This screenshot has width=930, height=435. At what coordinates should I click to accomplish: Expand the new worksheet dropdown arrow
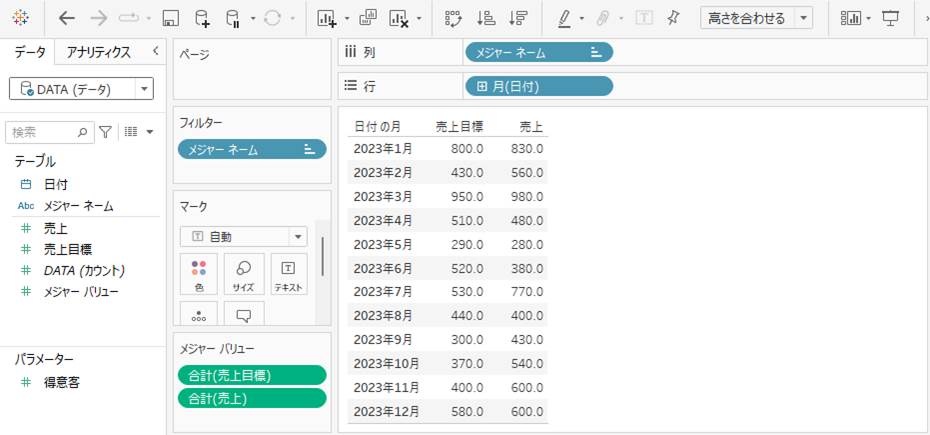pyautogui.click(x=347, y=19)
